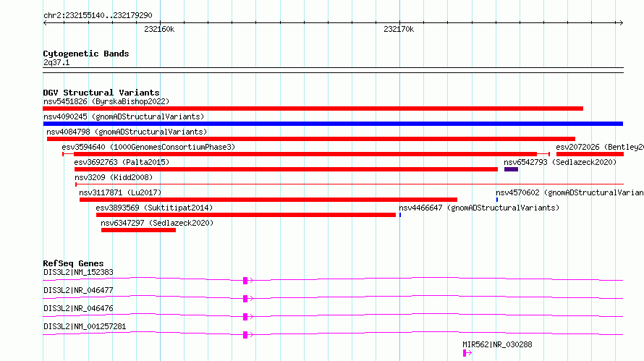Click the thin nsv3209 Kidd2008 line
Viewport: 644px width, 361px height.
[x=349, y=184]
